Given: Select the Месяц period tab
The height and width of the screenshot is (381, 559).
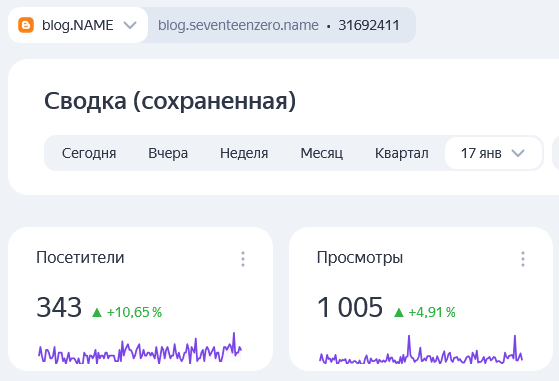Looking at the screenshot, I should tap(322, 153).
